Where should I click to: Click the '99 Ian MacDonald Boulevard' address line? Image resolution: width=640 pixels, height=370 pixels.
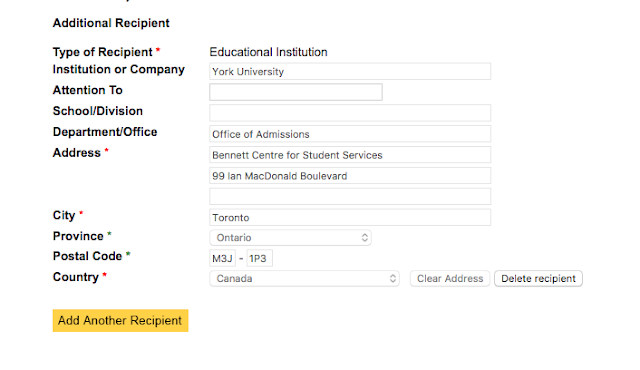[x=350, y=176]
